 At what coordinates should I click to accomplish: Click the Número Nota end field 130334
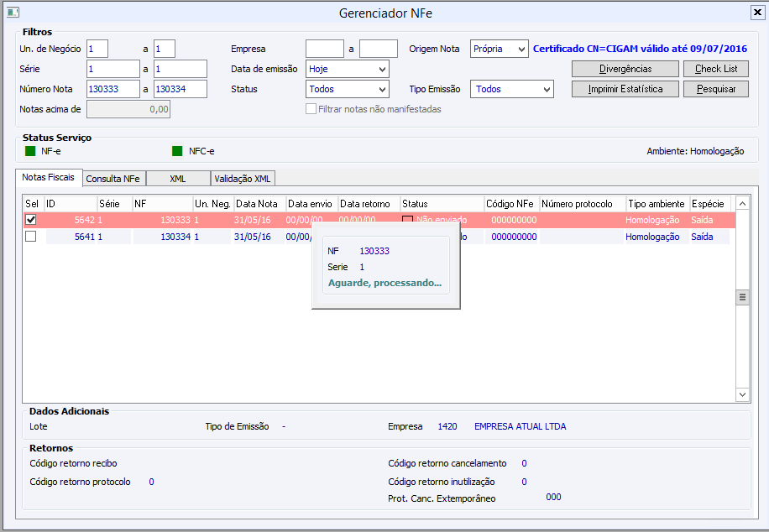pyautogui.click(x=180, y=89)
